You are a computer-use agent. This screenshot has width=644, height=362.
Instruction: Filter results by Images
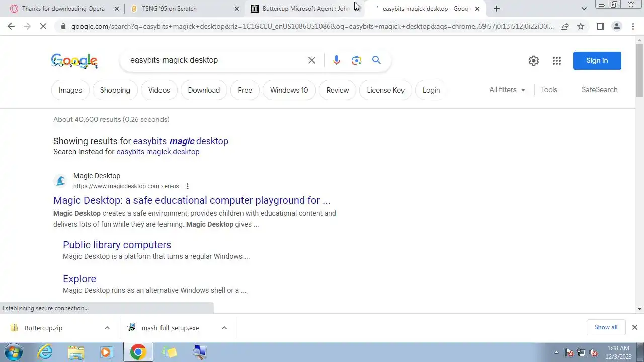[70, 90]
